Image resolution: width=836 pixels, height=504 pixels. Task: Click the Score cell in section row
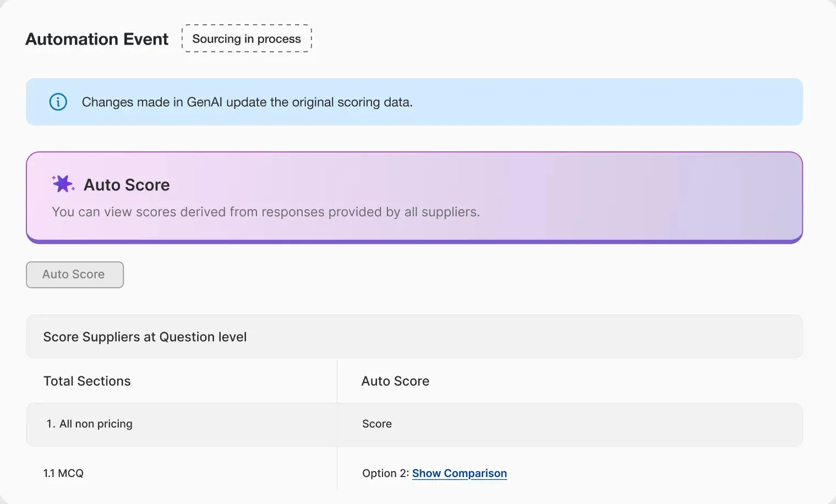[377, 424]
